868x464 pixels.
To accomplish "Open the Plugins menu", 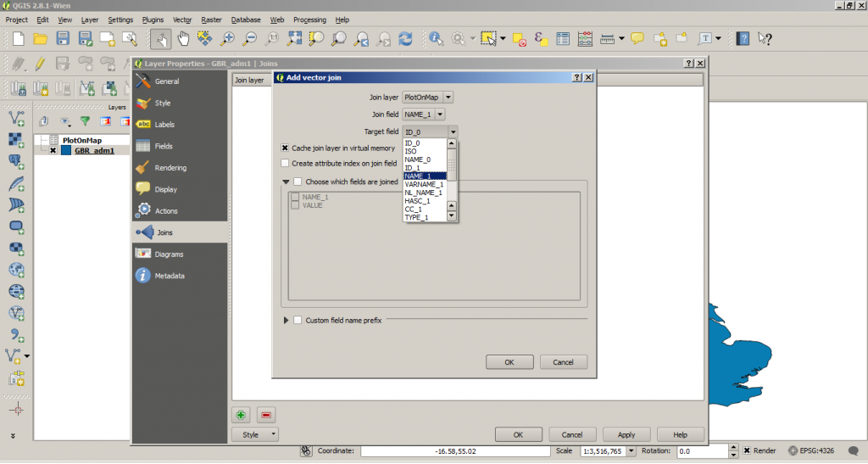I will point(153,20).
